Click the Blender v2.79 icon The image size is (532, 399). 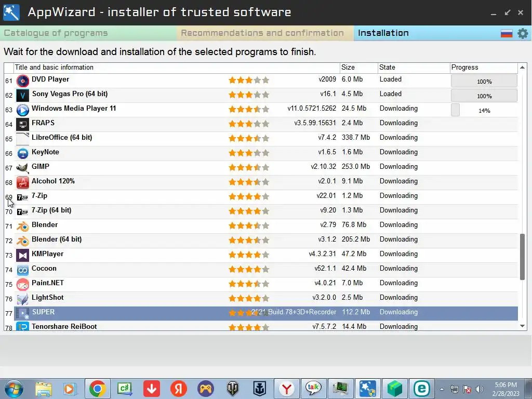(x=23, y=227)
